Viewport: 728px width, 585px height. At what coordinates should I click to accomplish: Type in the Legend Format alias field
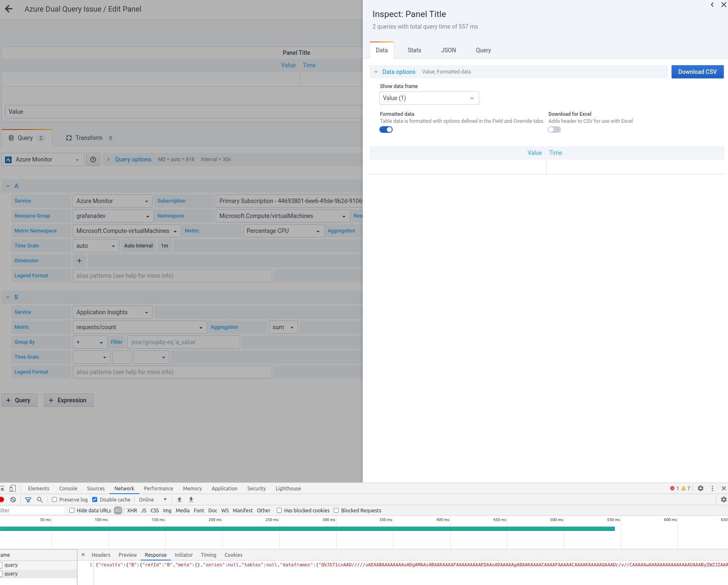coord(172,276)
